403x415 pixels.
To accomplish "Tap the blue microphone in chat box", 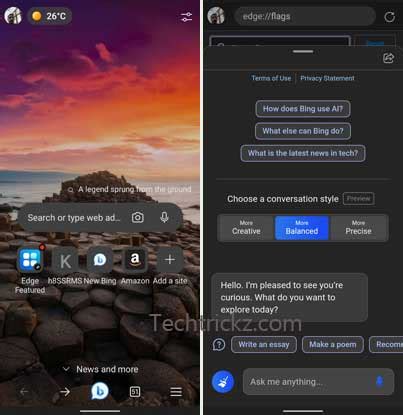I will pyautogui.click(x=379, y=381).
